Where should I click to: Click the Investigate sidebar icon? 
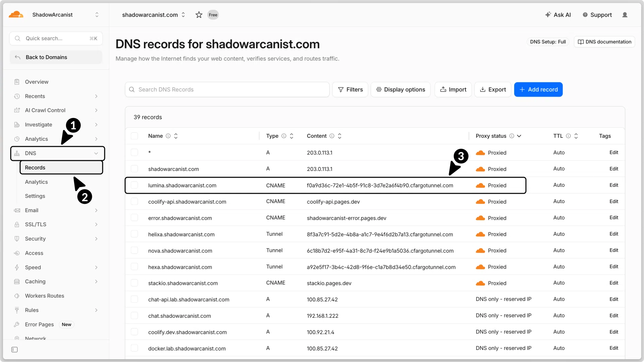coord(17,125)
